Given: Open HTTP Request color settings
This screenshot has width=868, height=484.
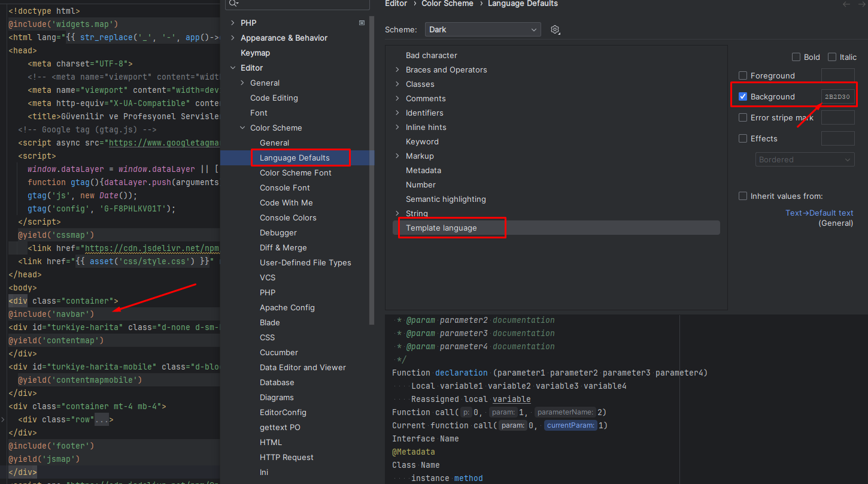Looking at the screenshot, I should [286, 457].
